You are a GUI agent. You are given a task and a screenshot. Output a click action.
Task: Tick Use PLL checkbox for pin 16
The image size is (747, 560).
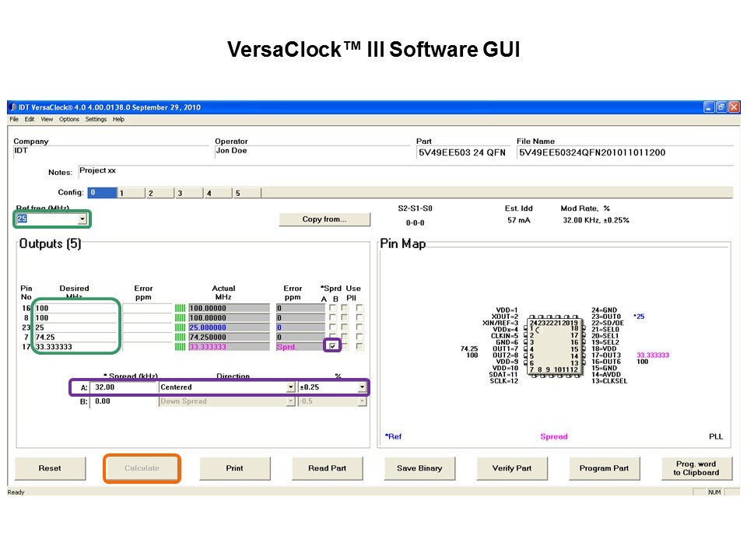tap(359, 308)
